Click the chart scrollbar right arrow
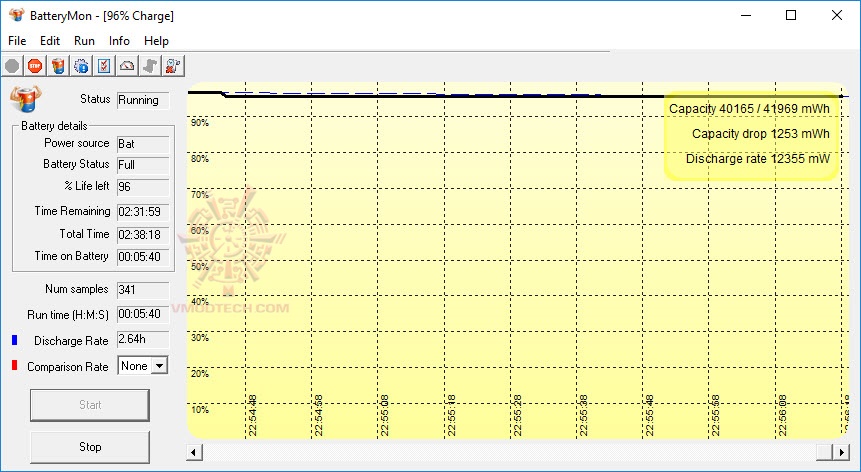Screen dimensions: 861x472 (841, 452)
